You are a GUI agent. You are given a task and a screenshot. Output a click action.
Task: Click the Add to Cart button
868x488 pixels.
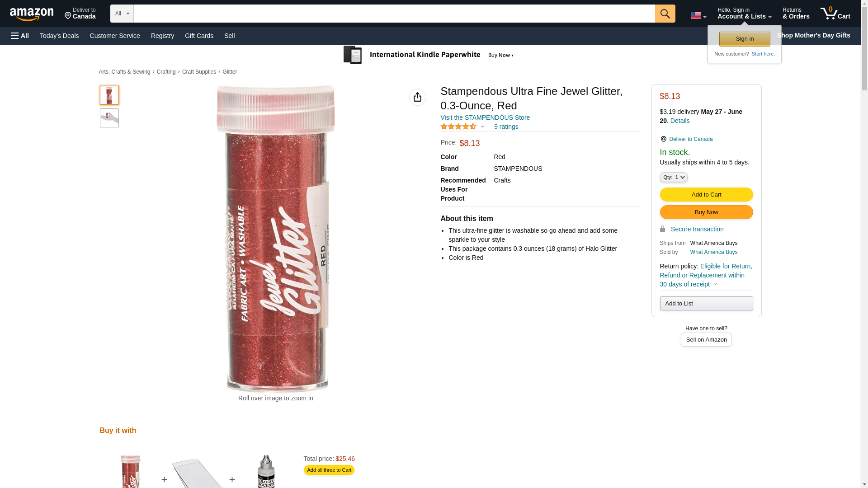tap(706, 194)
